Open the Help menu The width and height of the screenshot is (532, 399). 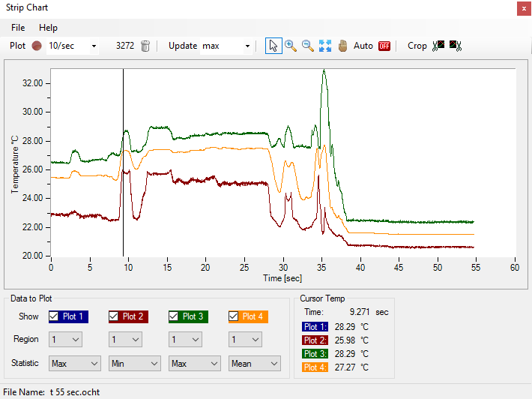(x=48, y=28)
